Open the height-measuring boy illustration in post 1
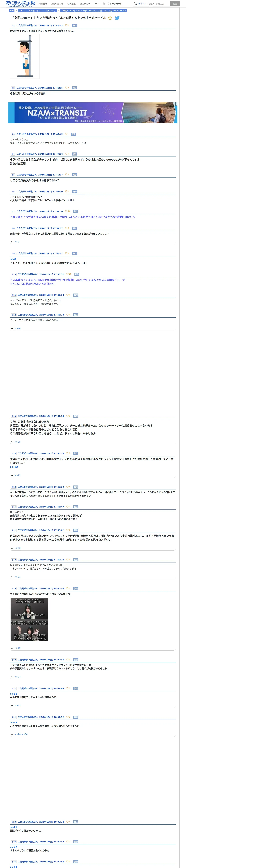262x868 pixels. (25, 56)
